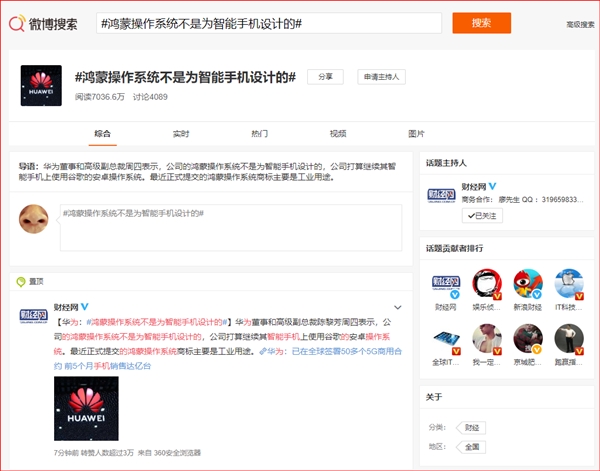Expand the pinned post options chevron
This screenshot has height=471, width=600.
click(x=398, y=307)
